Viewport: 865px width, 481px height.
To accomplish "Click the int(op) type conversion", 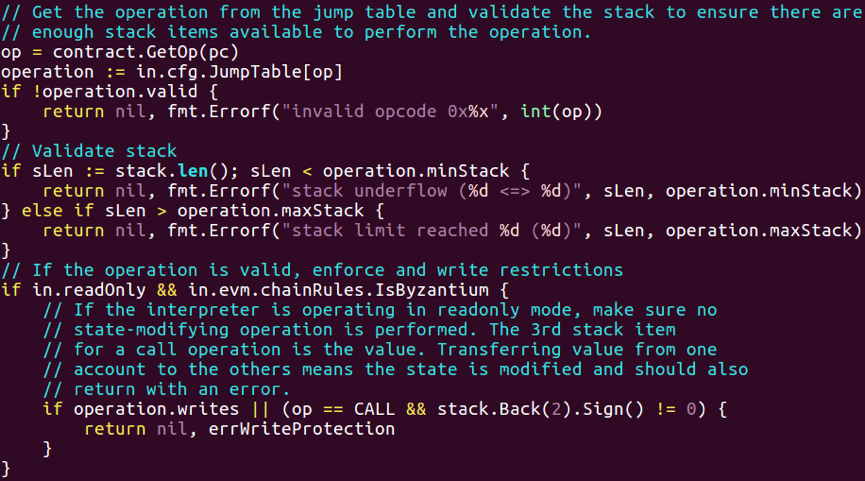I will (x=561, y=112).
